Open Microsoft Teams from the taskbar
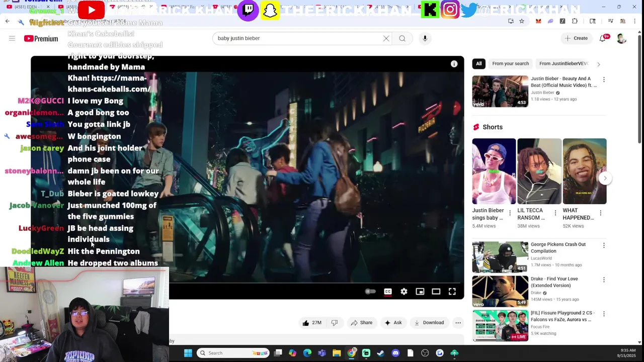The height and width of the screenshot is (362, 644). (x=322, y=353)
